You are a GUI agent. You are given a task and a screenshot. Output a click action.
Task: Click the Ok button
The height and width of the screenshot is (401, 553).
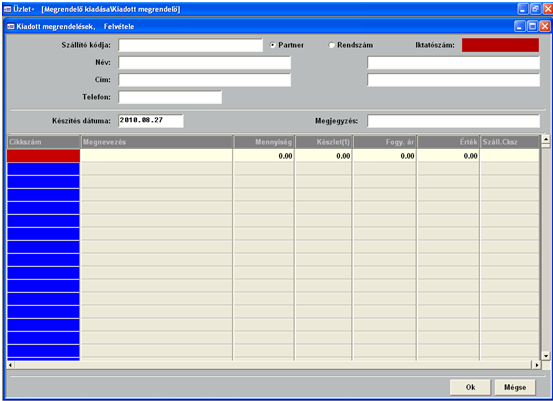tap(470, 387)
